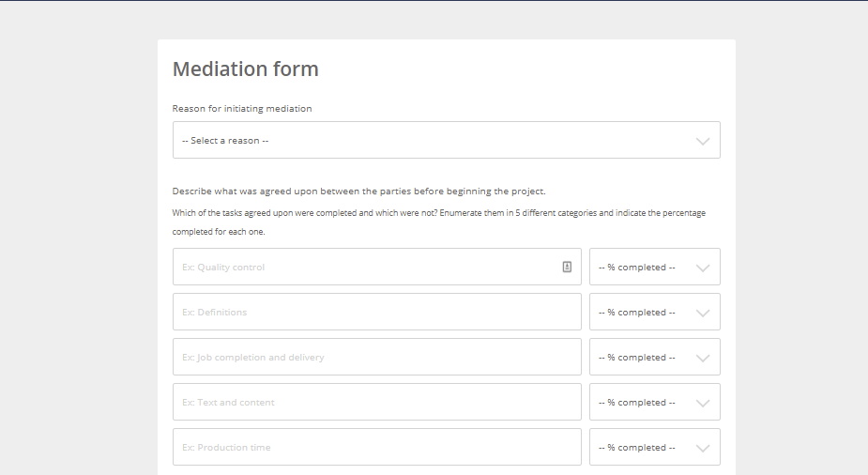The width and height of the screenshot is (868, 475).
Task: Open % completed dropdown for Definitions row
Action: click(655, 312)
